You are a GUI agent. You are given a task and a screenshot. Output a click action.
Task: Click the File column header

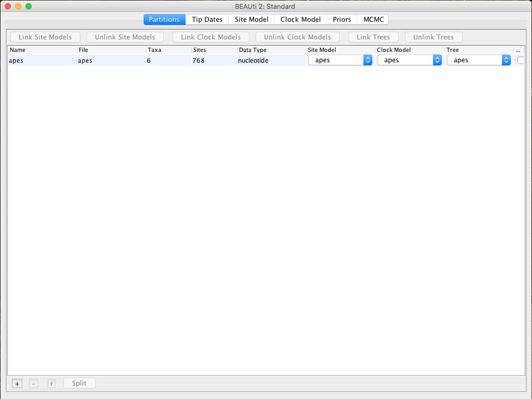111,50
